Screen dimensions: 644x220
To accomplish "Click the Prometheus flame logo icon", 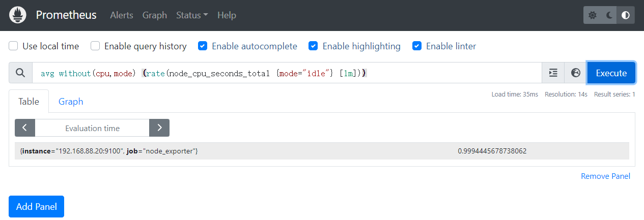I will tap(18, 15).
